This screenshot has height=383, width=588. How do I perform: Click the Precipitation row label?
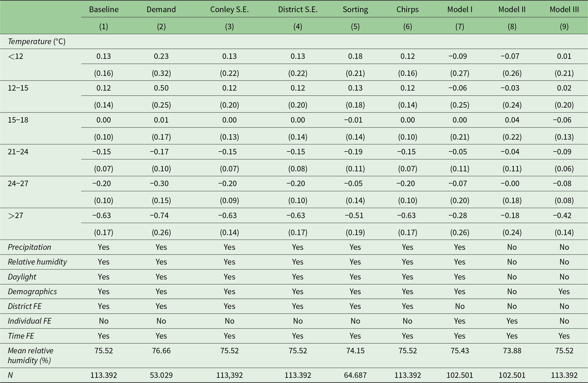pos(29,247)
